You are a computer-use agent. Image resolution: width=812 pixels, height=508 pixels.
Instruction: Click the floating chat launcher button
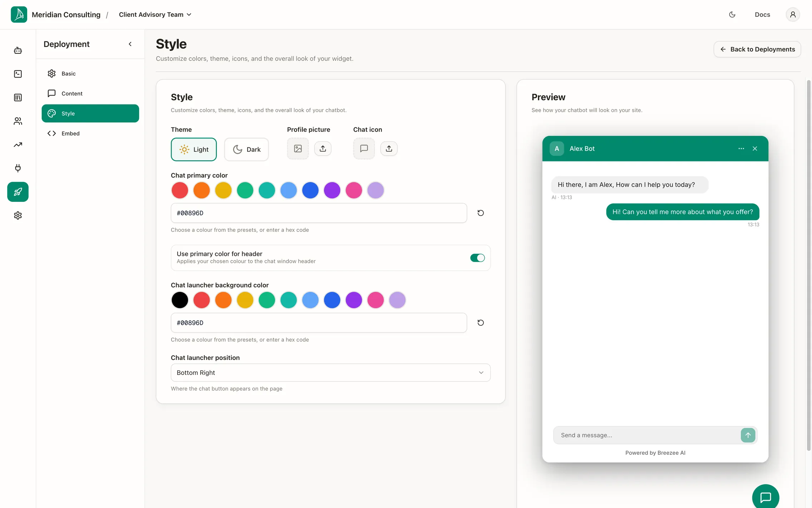tap(766, 497)
